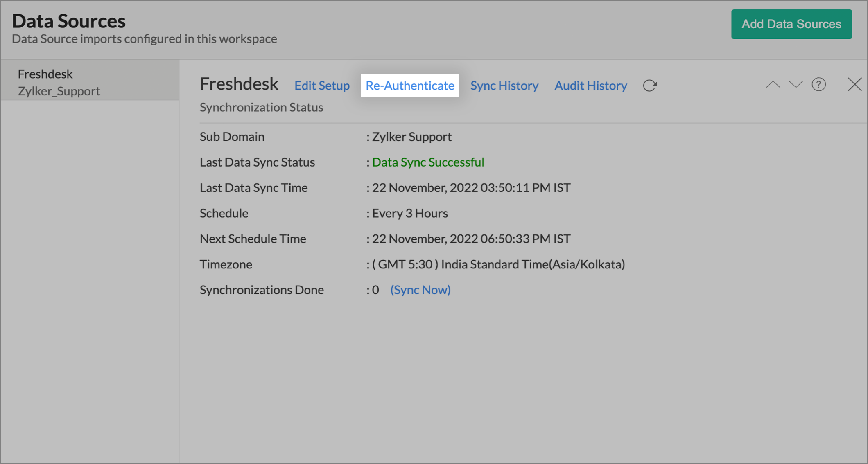868x464 pixels.
Task: Click the Freshdesk panel title
Action: [239, 84]
